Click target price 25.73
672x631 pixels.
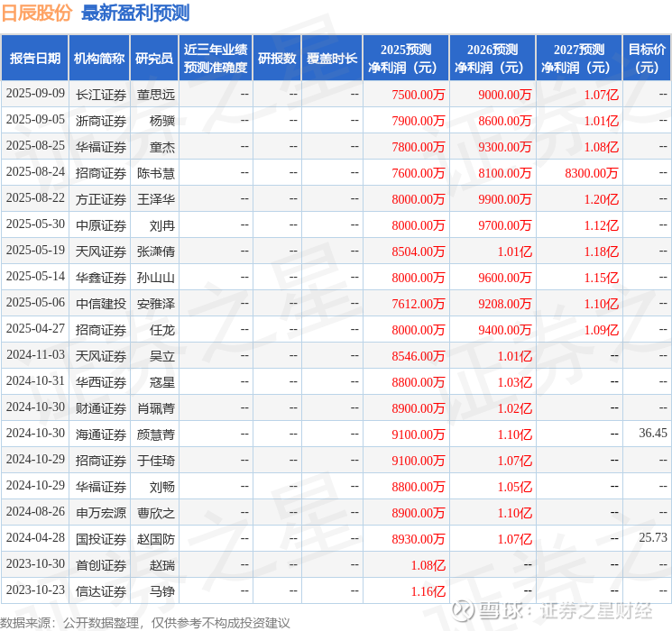653,537
